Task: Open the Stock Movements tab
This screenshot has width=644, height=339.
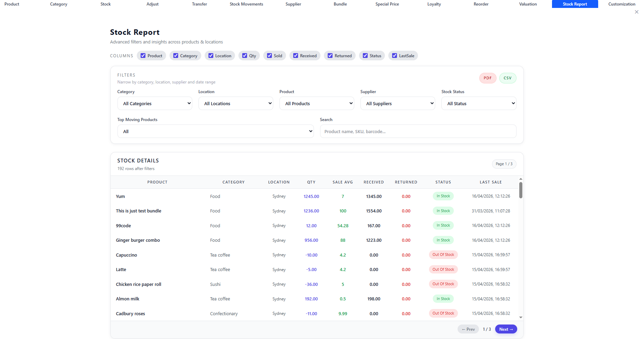Action: (x=246, y=4)
